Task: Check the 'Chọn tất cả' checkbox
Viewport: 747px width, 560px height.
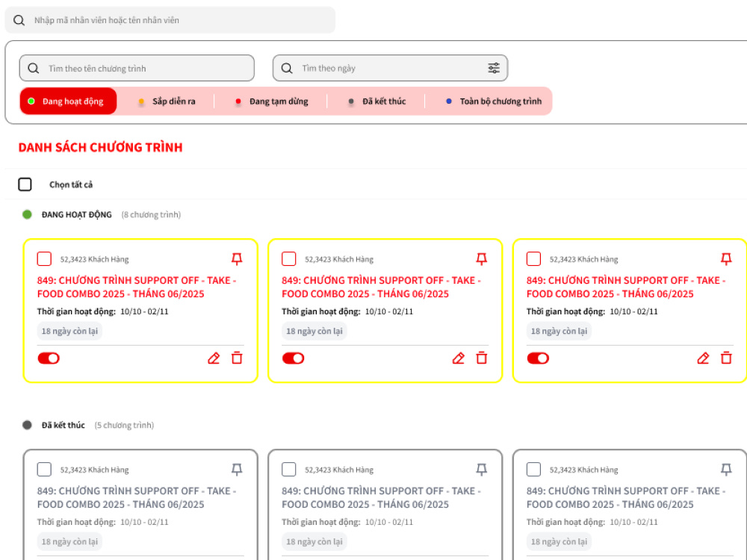Action: tap(25, 184)
